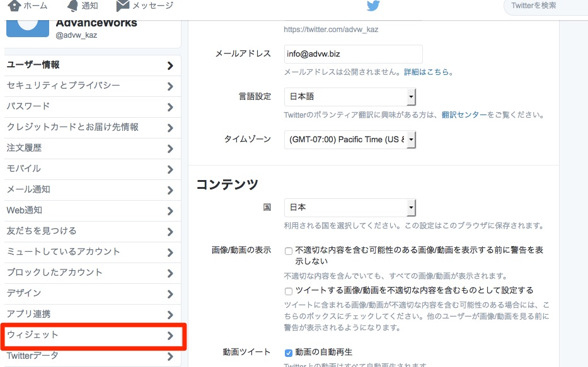Click chevron arrow beside ブロックしたアカウント

pos(170,273)
